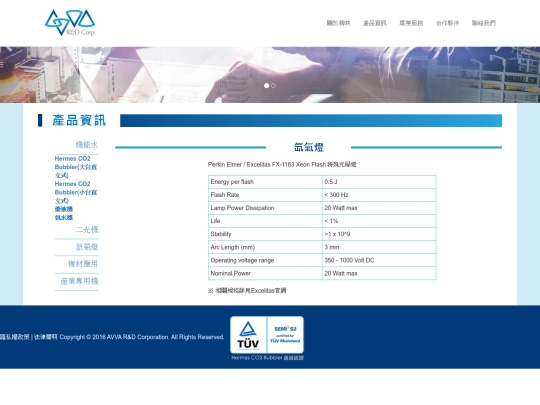
Task: Click the '< 300 Hz' value cell
Action: tap(379, 195)
